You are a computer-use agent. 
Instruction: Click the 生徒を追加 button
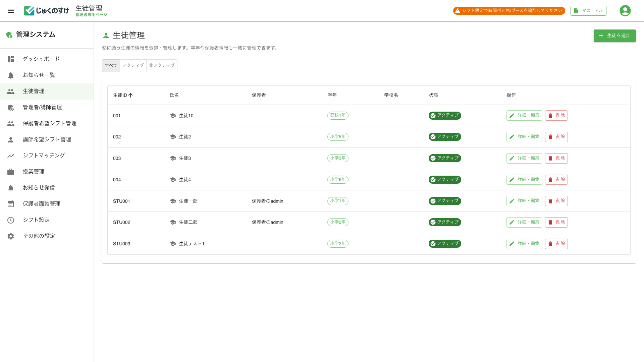pyautogui.click(x=614, y=36)
